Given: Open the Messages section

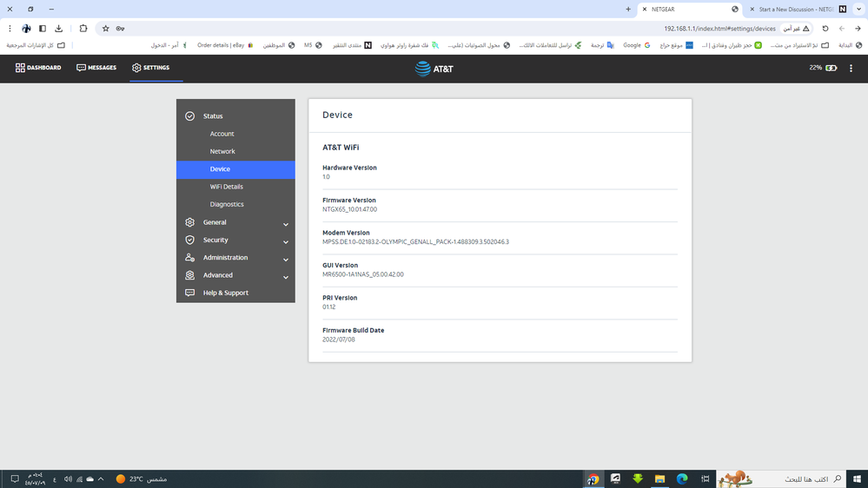Looking at the screenshot, I should (96, 68).
